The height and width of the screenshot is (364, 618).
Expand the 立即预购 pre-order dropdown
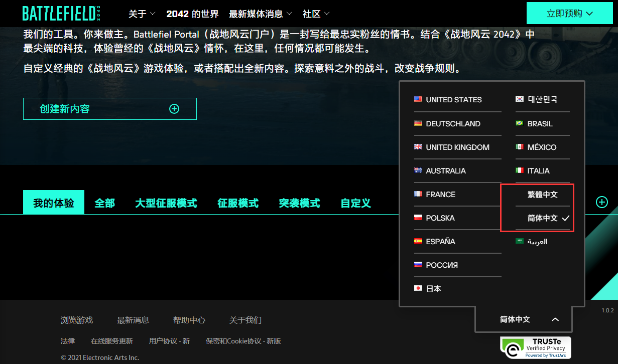570,13
